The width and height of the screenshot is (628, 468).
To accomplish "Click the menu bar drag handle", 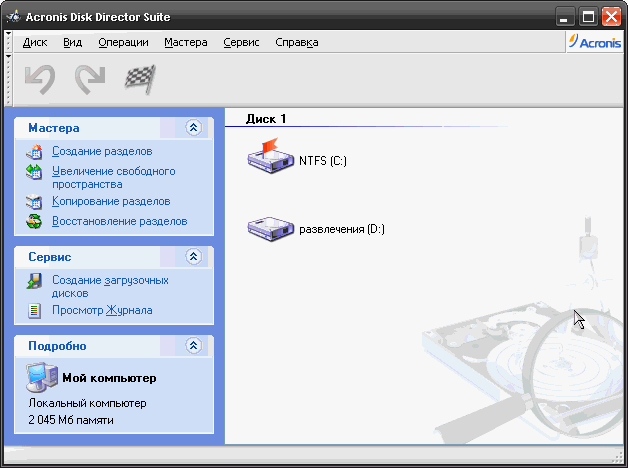I will [x=9, y=42].
